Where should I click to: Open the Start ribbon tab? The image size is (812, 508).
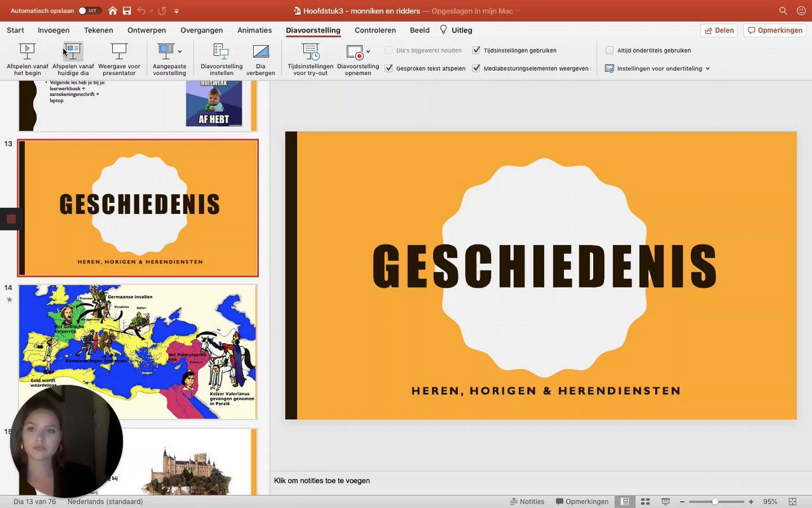click(15, 30)
